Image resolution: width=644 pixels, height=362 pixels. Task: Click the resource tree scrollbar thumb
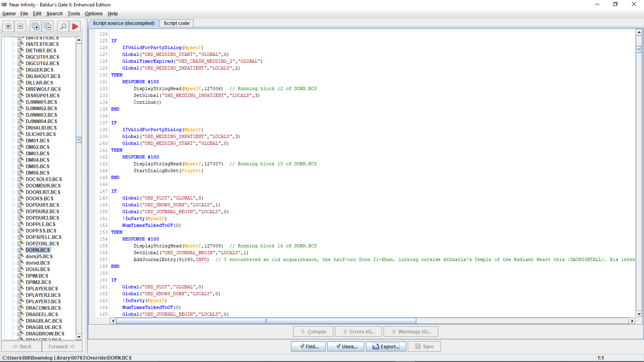click(x=79, y=140)
